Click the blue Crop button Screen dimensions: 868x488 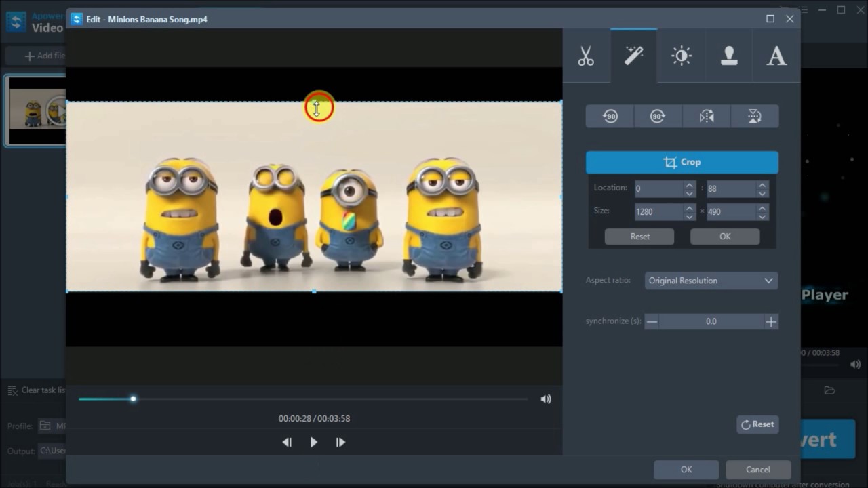682,162
